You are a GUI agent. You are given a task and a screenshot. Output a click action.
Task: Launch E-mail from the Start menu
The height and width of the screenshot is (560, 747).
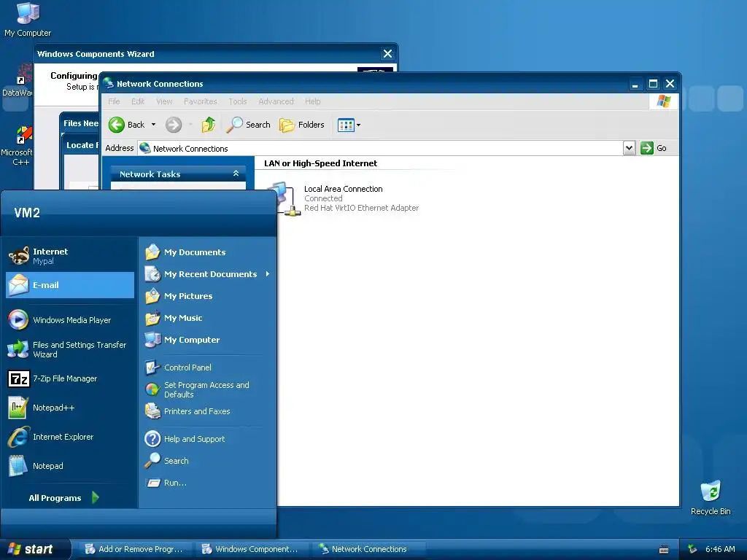70,285
